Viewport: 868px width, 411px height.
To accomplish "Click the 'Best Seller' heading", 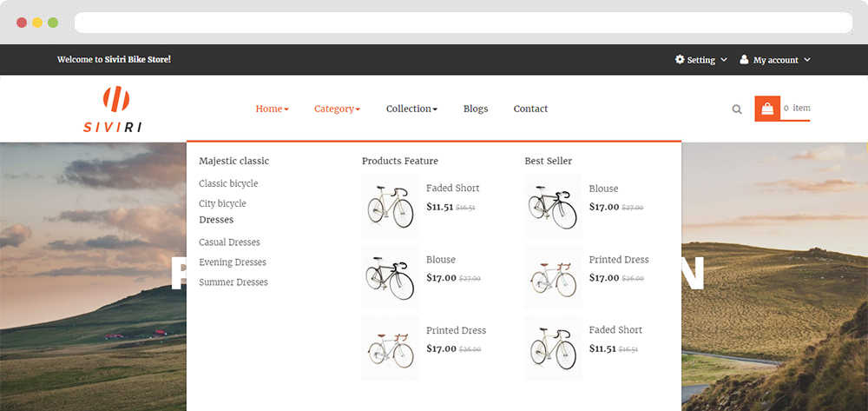I will (548, 162).
